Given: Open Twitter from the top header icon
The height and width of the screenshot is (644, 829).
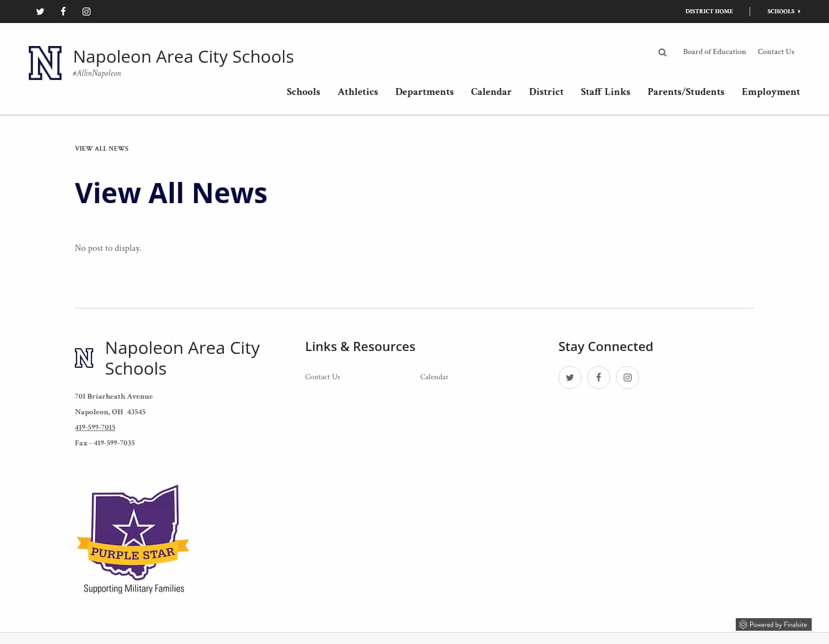Looking at the screenshot, I should pyautogui.click(x=40, y=11).
